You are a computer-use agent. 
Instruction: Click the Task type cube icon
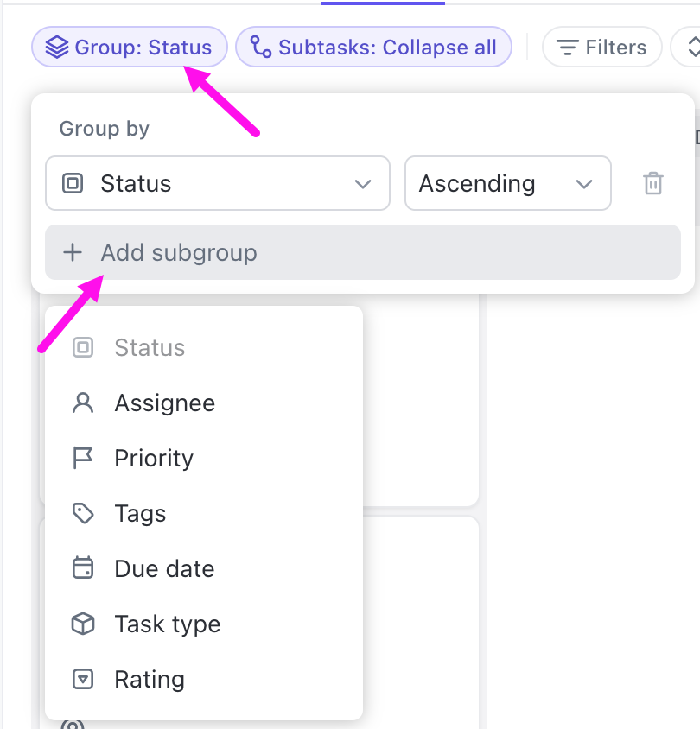(x=83, y=624)
